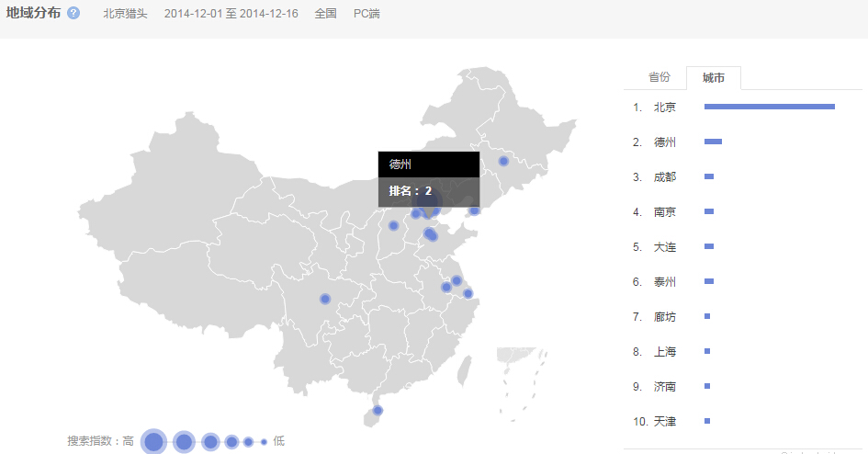Click the smallest legend bubble near 低
The height and width of the screenshot is (454, 868).
tap(264, 442)
